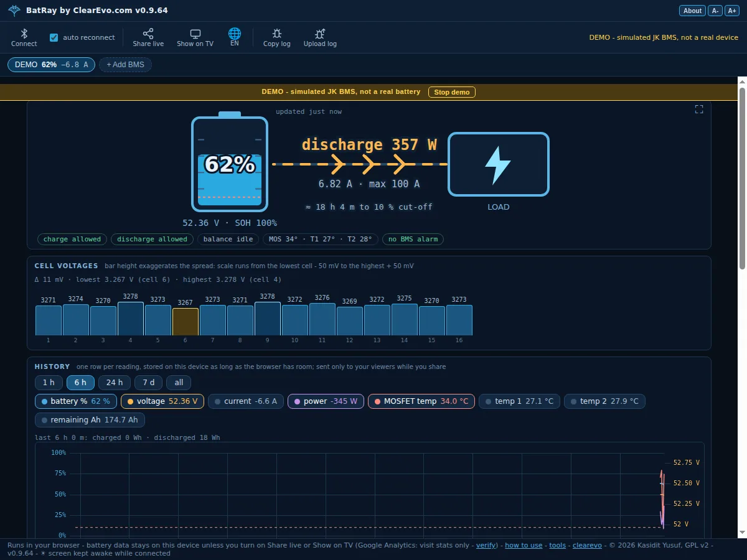Click cell 9 voltage bar

pos(268,319)
